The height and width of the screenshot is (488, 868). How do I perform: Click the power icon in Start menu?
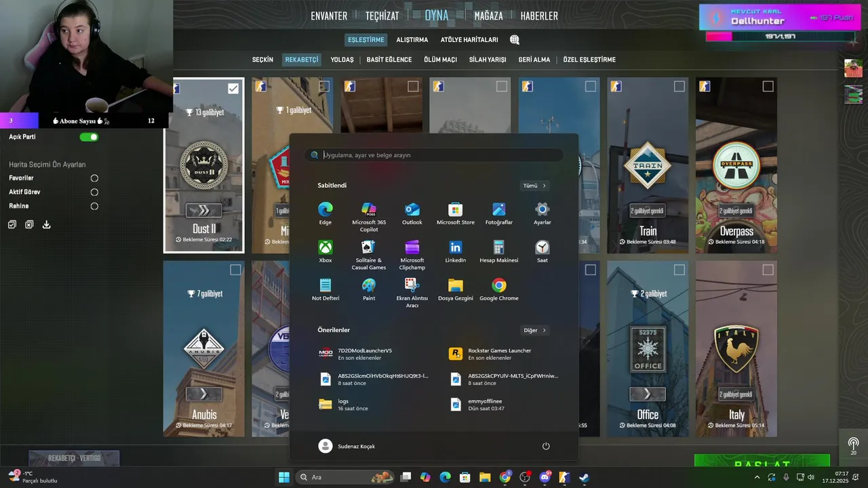pyautogui.click(x=546, y=446)
